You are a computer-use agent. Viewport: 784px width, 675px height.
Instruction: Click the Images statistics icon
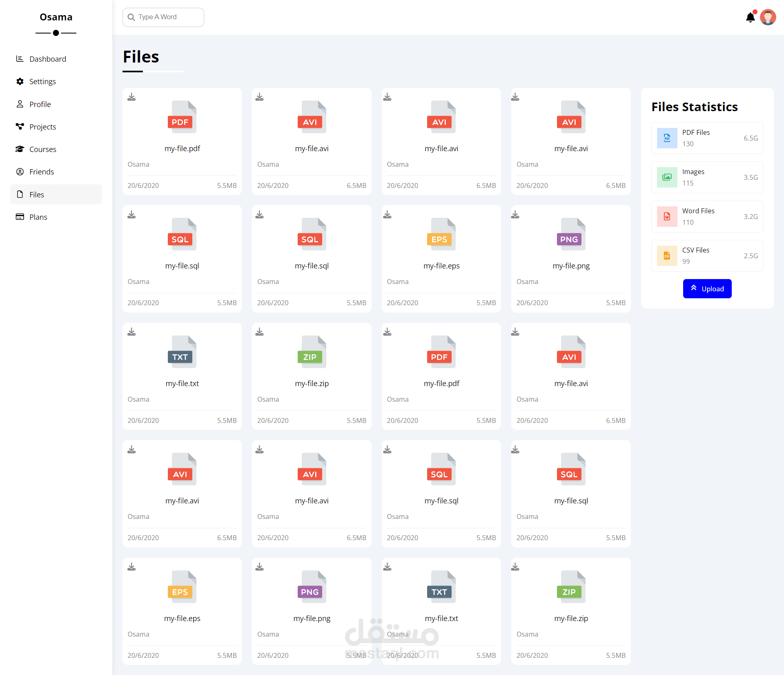click(667, 177)
